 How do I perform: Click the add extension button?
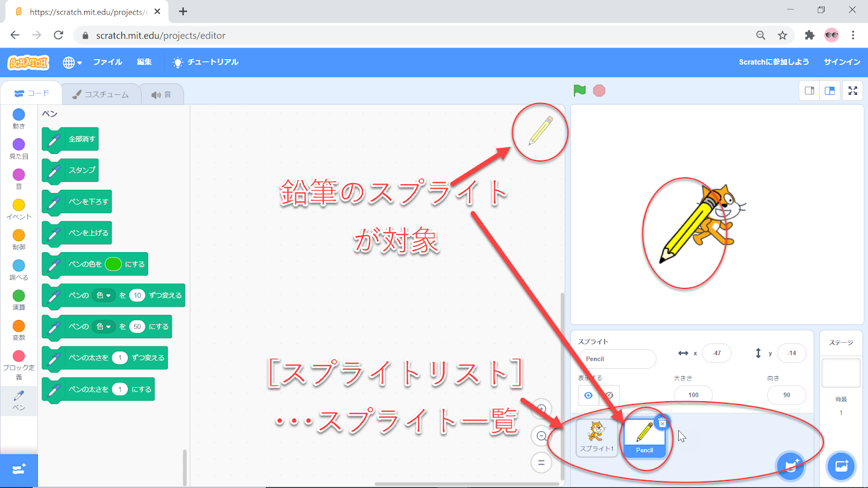coord(19,470)
